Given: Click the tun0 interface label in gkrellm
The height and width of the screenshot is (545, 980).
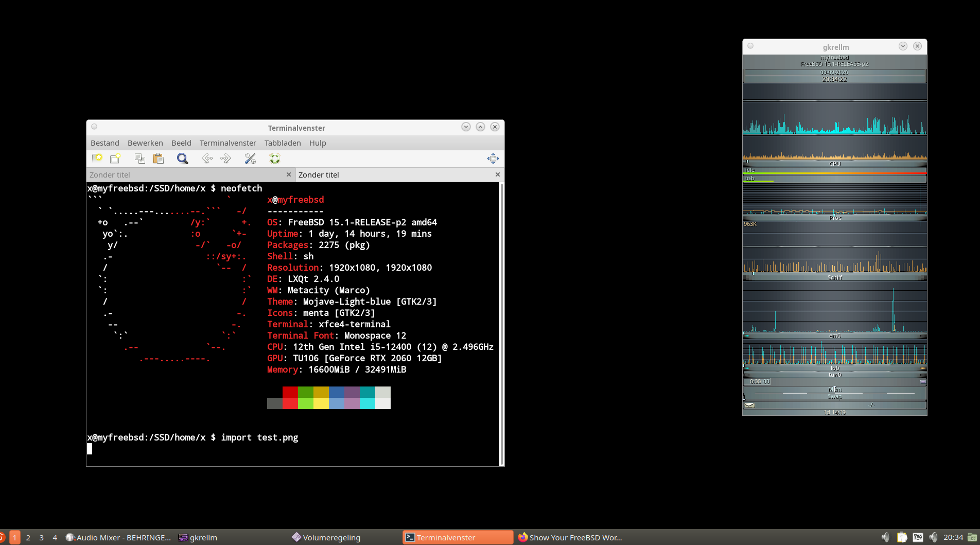Looking at the screenshot, I should tap(835, 375).
